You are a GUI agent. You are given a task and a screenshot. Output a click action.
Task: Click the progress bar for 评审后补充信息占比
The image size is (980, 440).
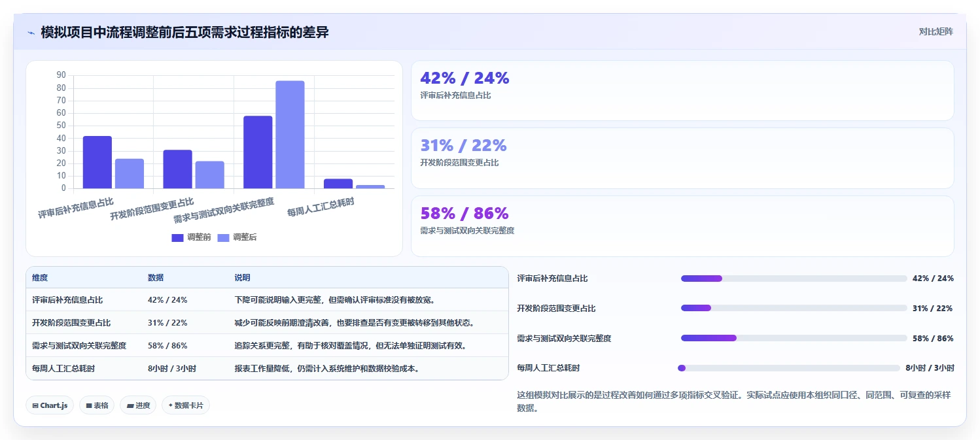[794, 279]
